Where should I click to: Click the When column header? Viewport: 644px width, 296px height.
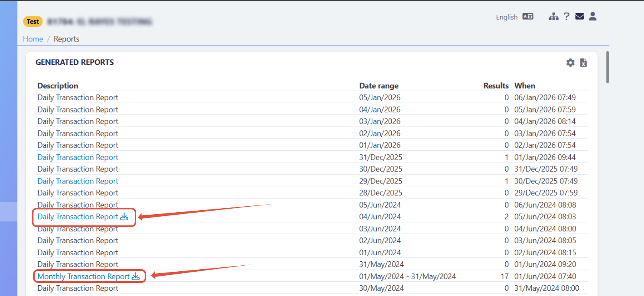524,86
